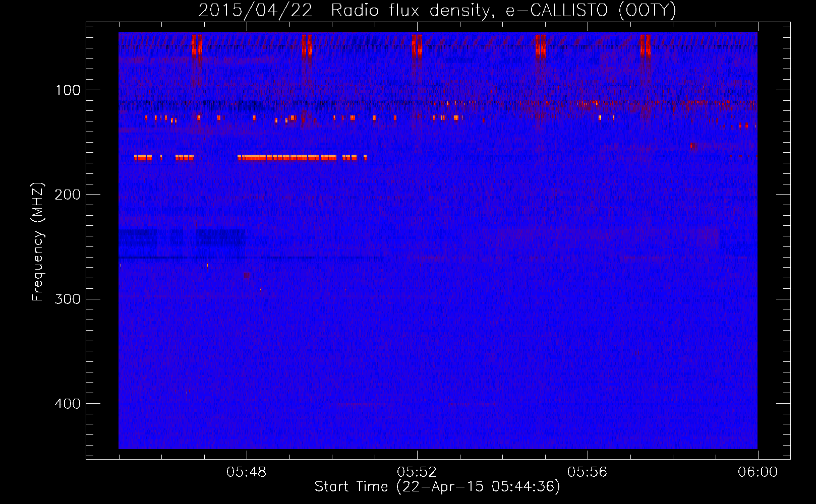Click the 300 frequency tick label
Screen dimensions: 816x504
[x=68, y=299]
